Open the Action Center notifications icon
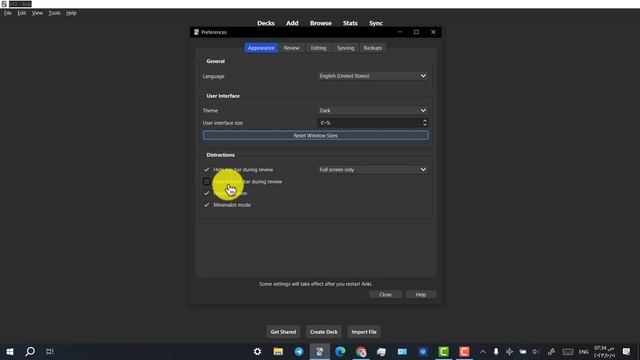This screenshot has width=640, height=360. tap(627, 351)
